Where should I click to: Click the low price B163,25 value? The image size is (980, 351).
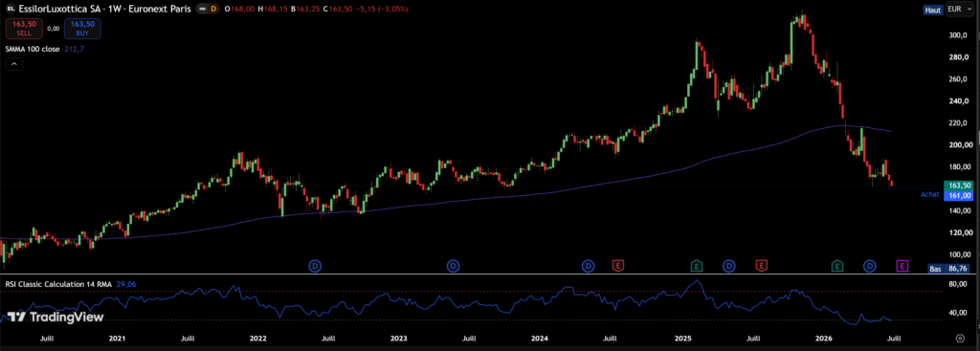pos(305,9)
